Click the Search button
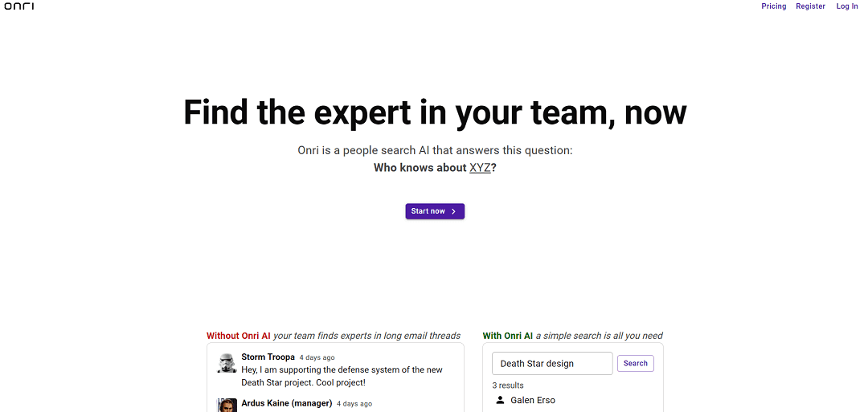The height and width of the screenshot is (412, 868). tap(635, 363)
